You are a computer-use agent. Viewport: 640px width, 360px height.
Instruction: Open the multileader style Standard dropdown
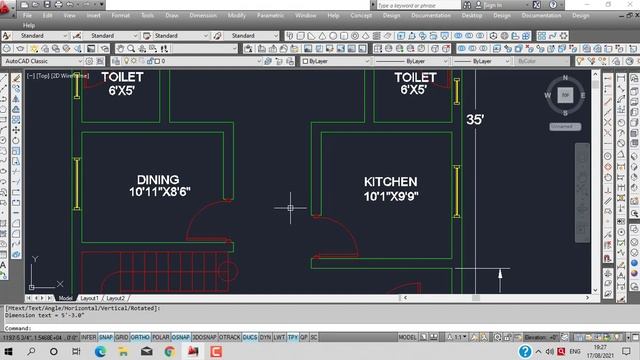(251, 36)
